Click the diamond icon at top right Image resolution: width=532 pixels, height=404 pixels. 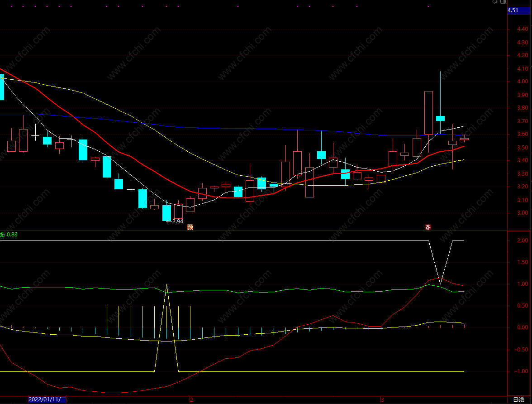(495, 2)
